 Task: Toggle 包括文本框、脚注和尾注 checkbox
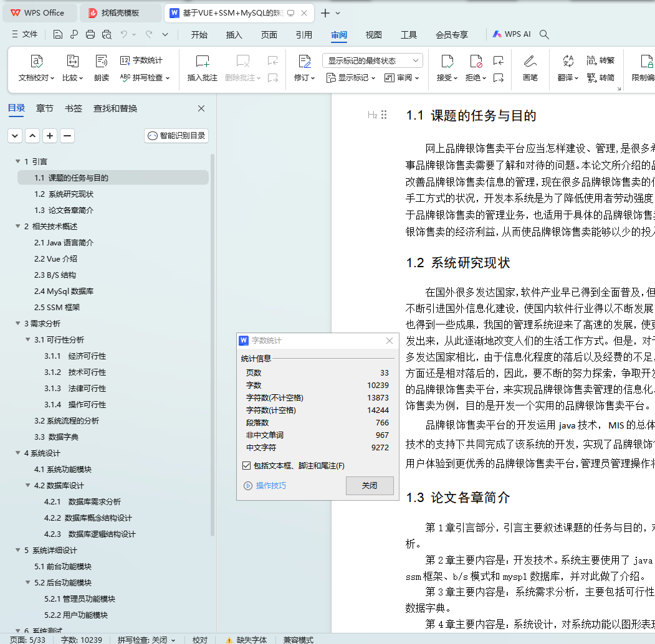[x=246, y=465]
